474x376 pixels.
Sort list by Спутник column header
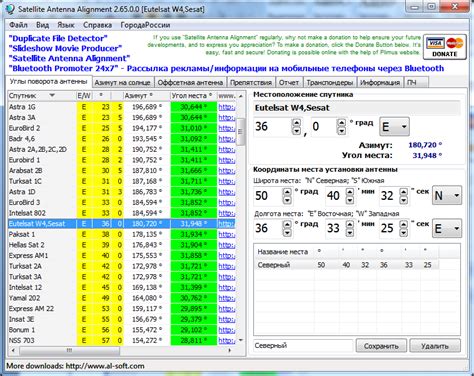pyautogui.click(x=42, y=96)
